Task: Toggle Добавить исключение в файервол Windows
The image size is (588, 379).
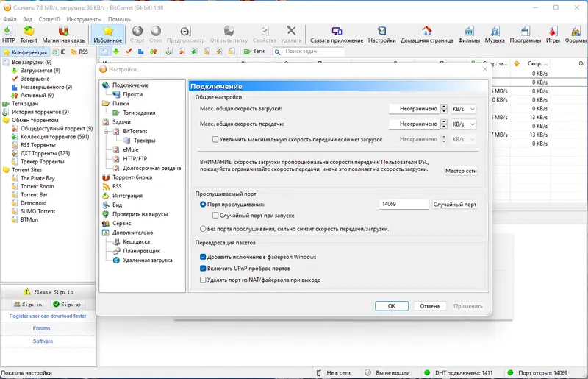Action: [x=203, y=257]
